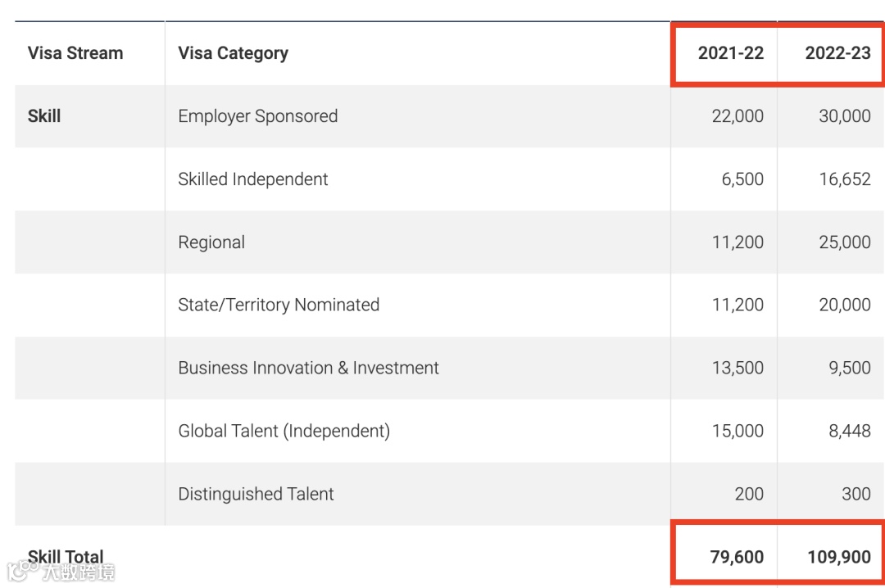Select the 2021-22 column header
The width and height of the screenshot is (885, 588).
click(x=730, y=53)
